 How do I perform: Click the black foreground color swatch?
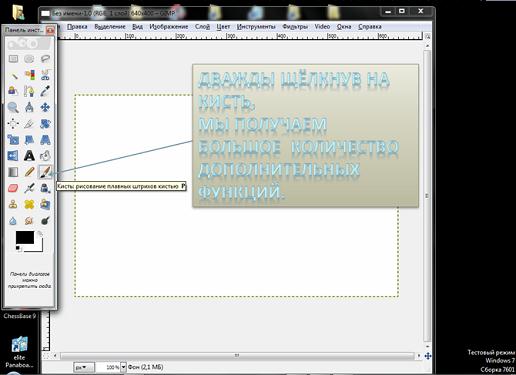click(25, 238)
